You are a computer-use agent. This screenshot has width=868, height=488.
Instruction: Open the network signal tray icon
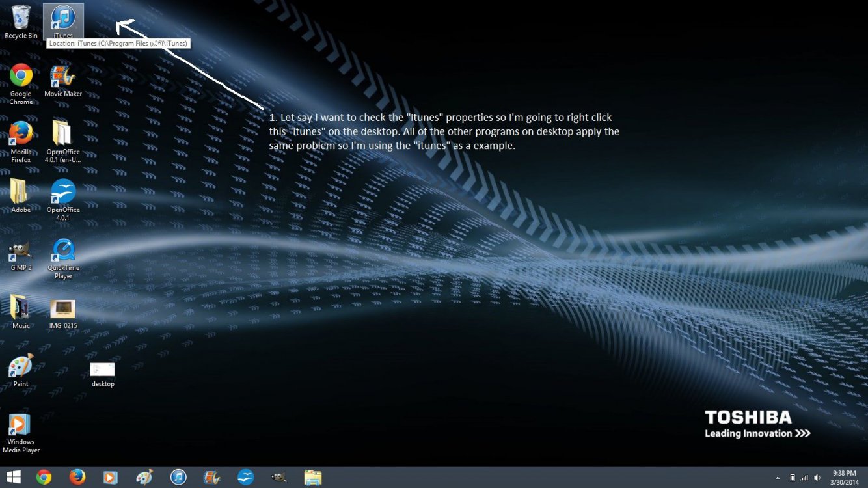click(x=804, y=478)
